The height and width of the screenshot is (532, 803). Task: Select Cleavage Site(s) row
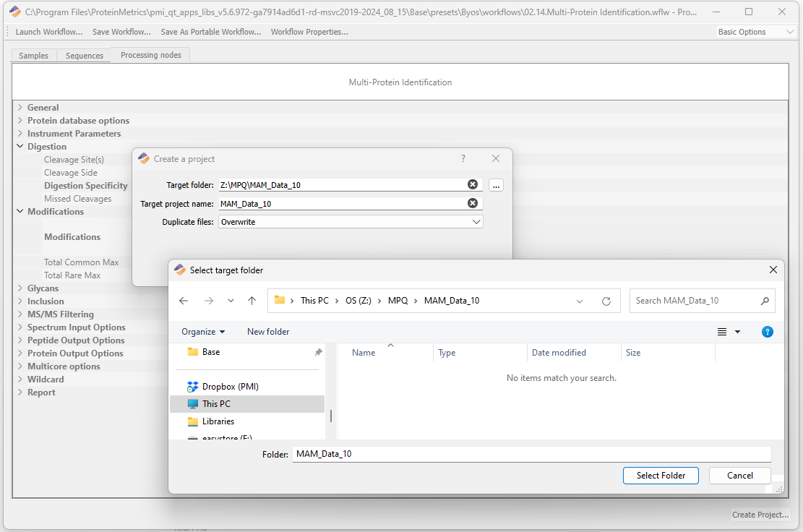[x=74, y=160]
